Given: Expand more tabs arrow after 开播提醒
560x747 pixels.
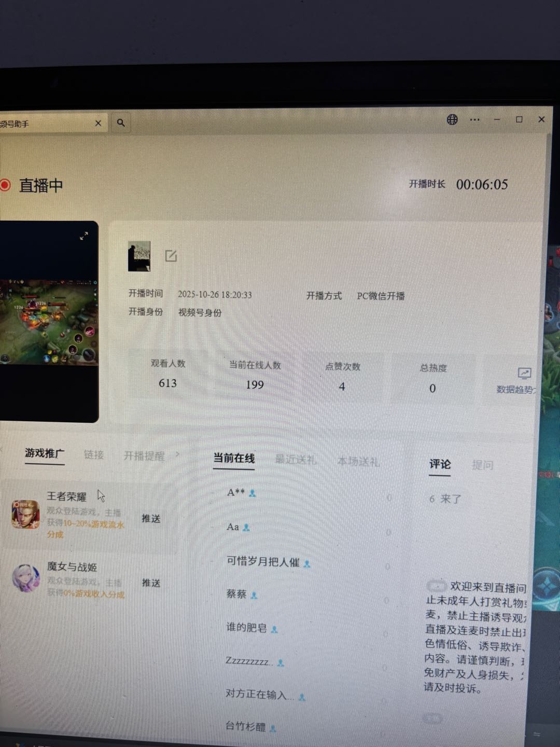Looking at the screenshot, I should (177, 454).
